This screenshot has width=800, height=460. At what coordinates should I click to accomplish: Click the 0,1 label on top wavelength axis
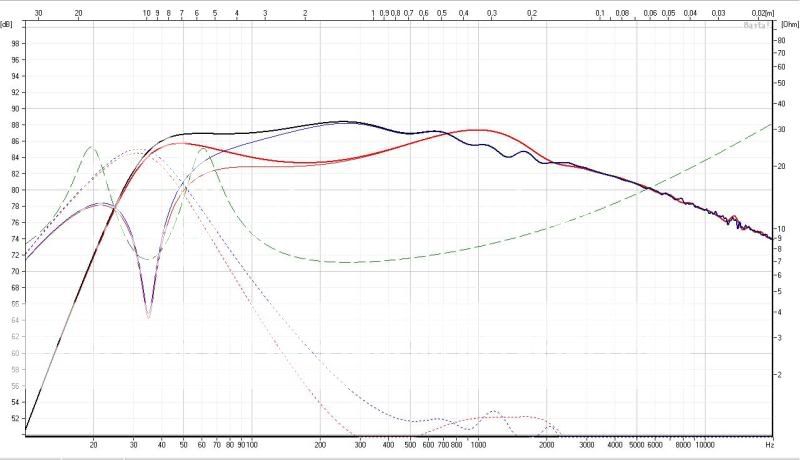pos(599,14)
